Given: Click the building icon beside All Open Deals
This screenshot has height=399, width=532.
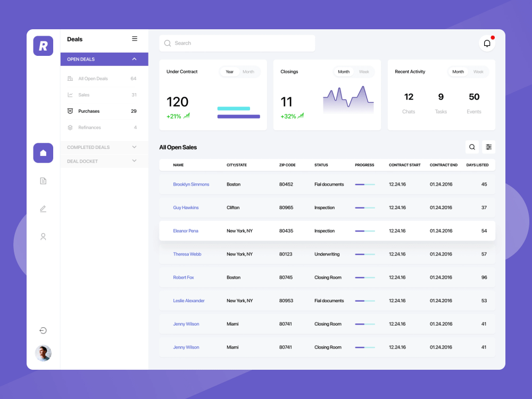Looking at the screenshot, I should 70,78.
